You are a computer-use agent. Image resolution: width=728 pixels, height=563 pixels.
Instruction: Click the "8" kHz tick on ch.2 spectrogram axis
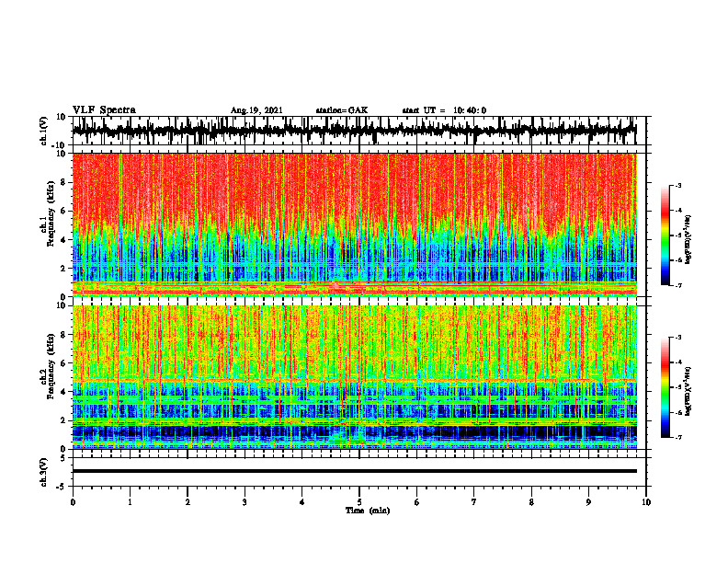pyautogui.click(x=63, y=335)
